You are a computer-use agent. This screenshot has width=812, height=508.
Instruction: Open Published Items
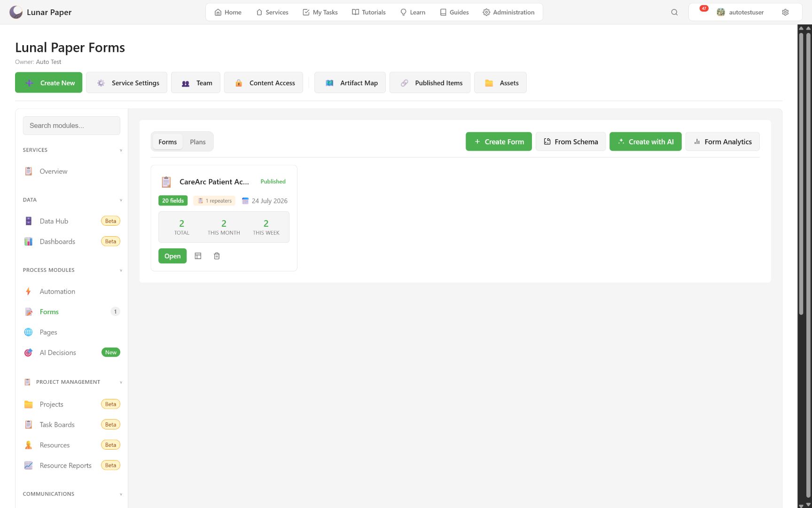pyautogui.click(x=430, y=83)
